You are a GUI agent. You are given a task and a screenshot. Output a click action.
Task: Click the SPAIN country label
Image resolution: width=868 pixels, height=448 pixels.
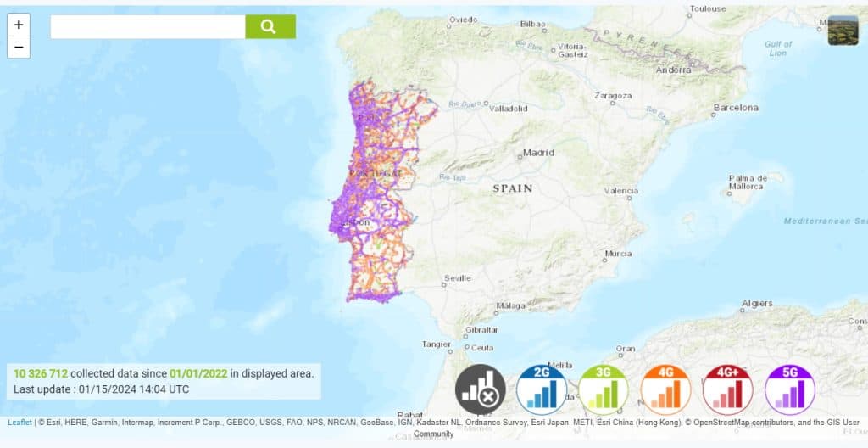coord(513,188)
